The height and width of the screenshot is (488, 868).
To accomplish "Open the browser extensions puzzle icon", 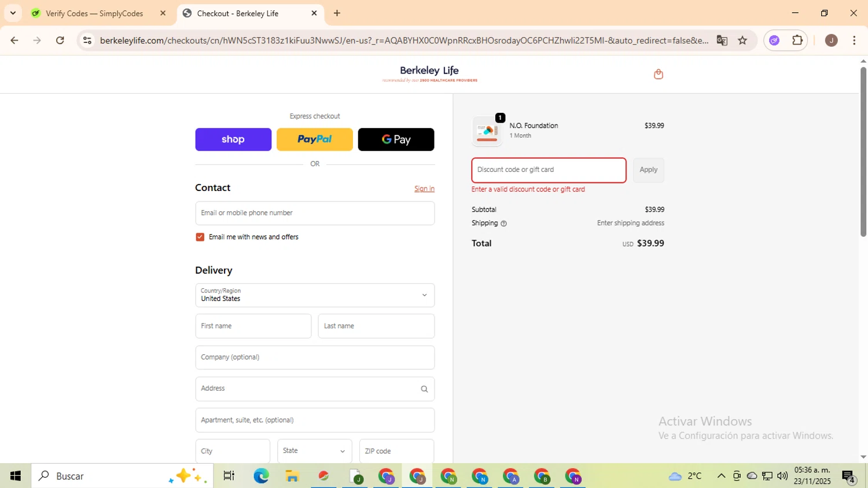I will (797, 41).
